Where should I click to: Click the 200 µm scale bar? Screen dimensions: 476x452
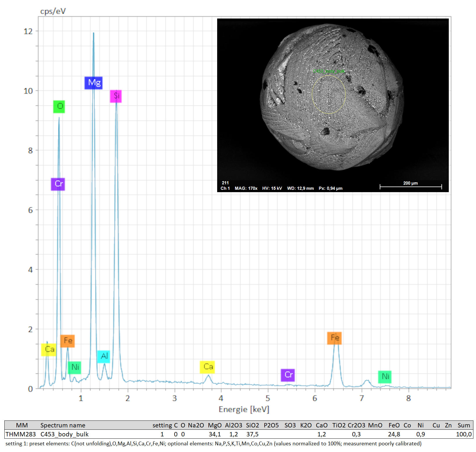(x=411, y=187)
